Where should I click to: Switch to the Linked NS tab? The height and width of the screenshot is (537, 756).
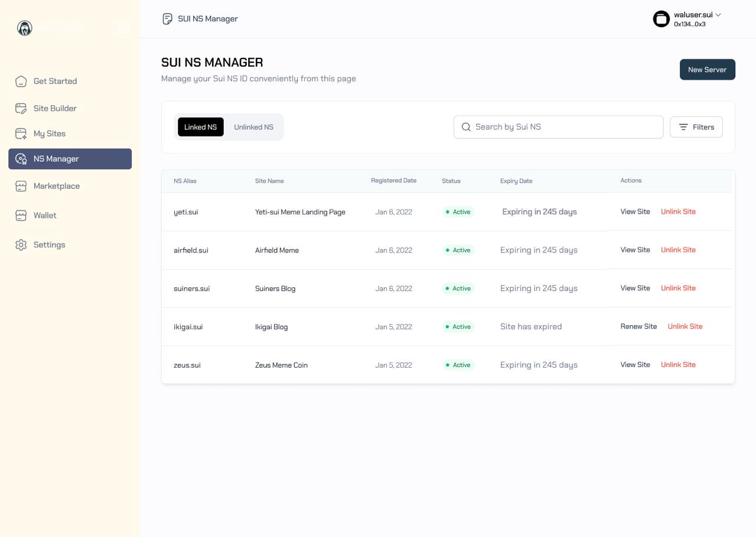tap(200, 127)
